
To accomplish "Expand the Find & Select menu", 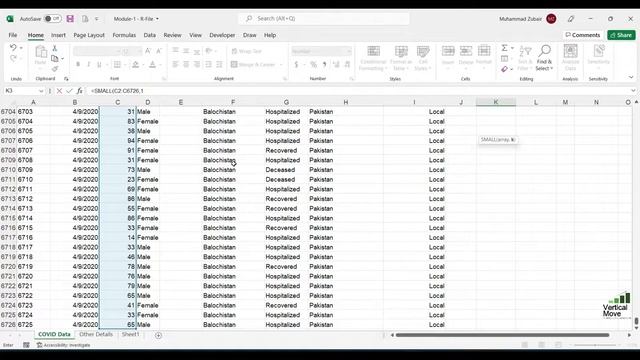I will coord(544,57).
